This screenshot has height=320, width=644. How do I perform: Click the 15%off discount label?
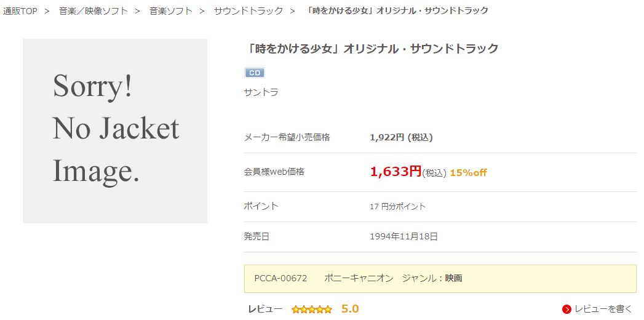coord(468,172)
